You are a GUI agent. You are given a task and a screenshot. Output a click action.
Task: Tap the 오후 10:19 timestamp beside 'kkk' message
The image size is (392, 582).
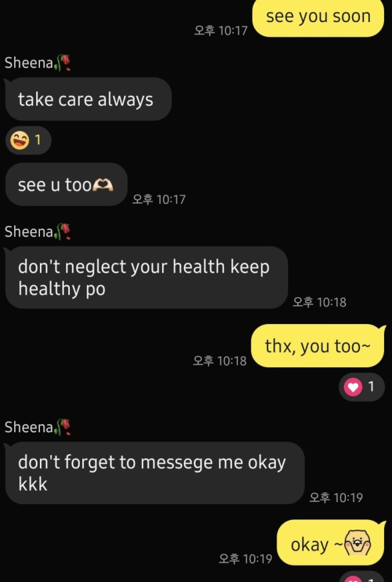point(336,497)
